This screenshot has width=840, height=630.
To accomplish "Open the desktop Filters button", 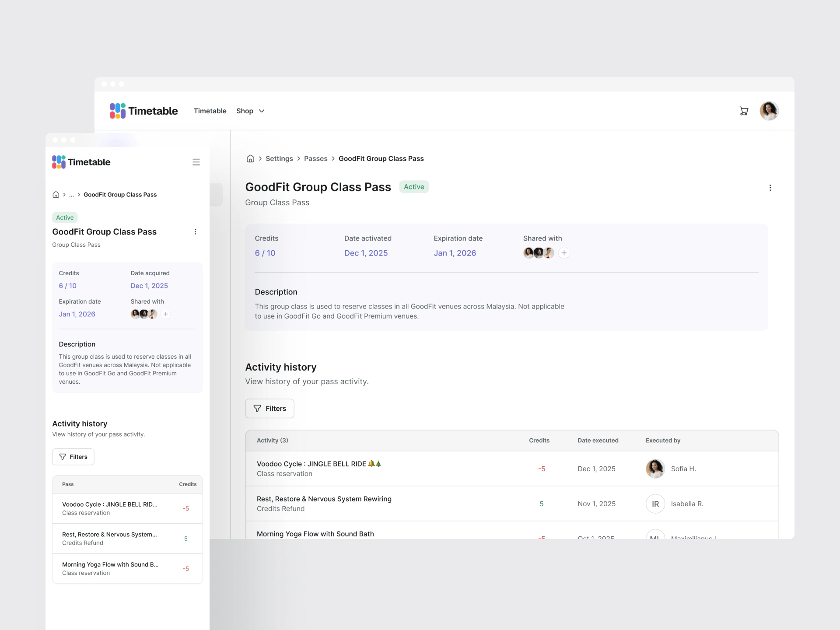I will pos(269,408).
